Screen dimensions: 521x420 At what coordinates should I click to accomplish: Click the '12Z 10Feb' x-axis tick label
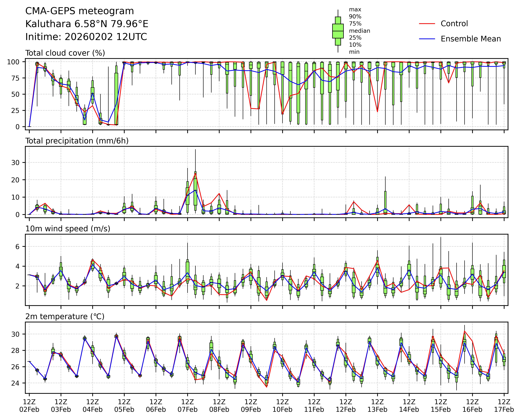[x=282, y=406]
